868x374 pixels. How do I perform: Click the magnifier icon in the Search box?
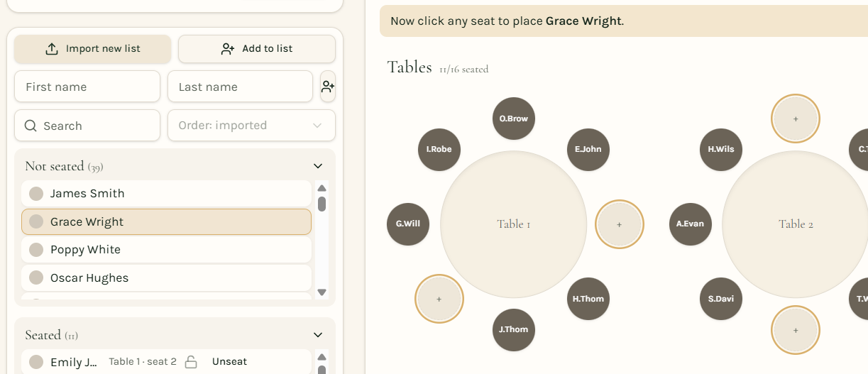click(31, 126)
